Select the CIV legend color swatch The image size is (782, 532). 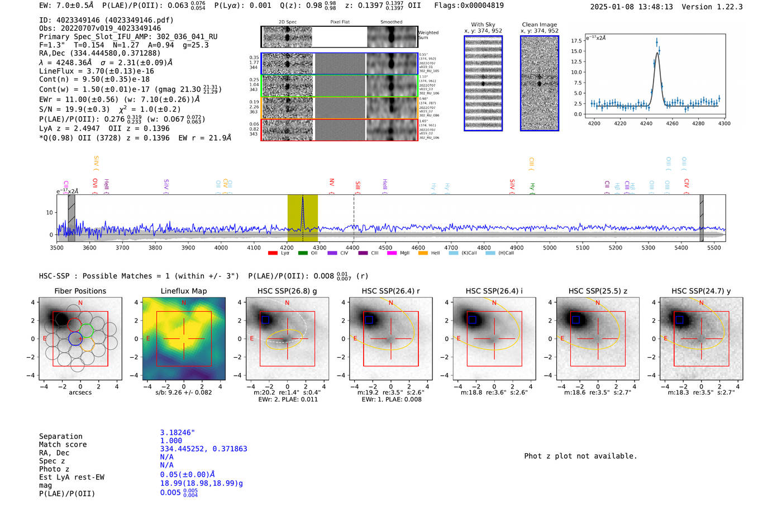coord(332,253)
